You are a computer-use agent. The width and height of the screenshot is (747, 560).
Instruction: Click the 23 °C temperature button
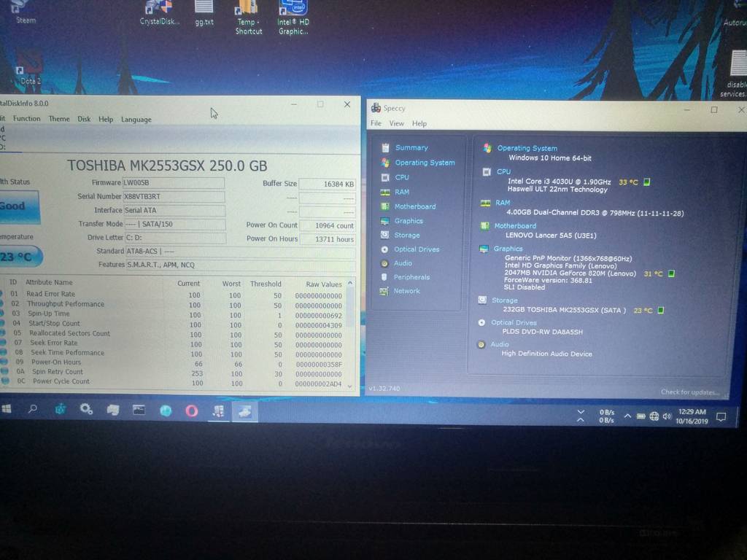pos(20,257)
